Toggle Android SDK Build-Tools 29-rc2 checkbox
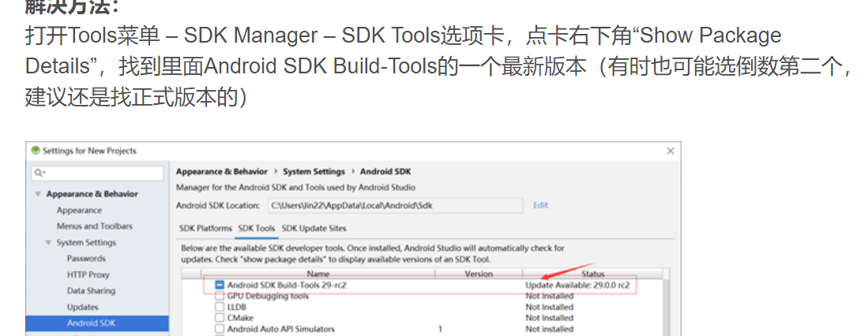This screenshot has width=868, height=336. [220, 286]
